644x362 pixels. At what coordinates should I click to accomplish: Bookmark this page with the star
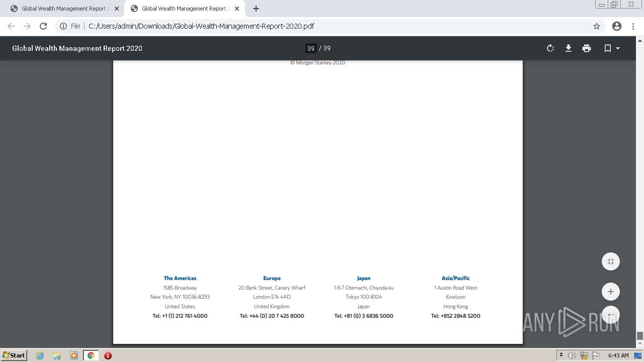coord(597,26)
